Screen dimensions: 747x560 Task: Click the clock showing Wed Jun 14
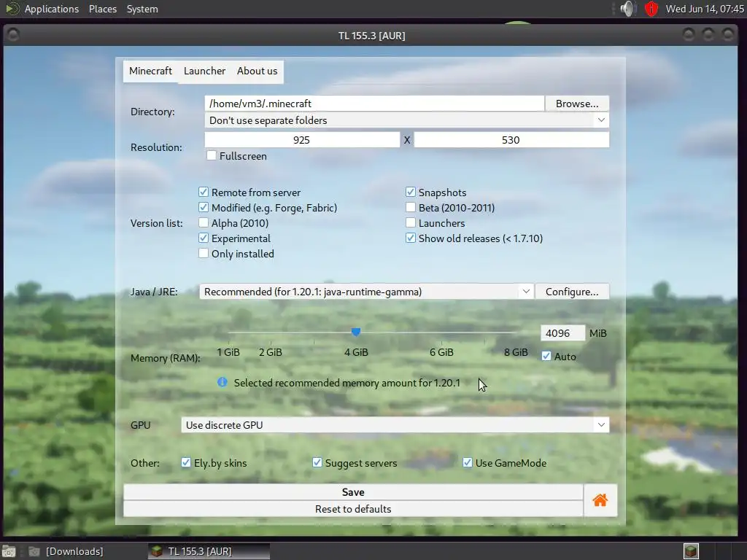point(704,9)
